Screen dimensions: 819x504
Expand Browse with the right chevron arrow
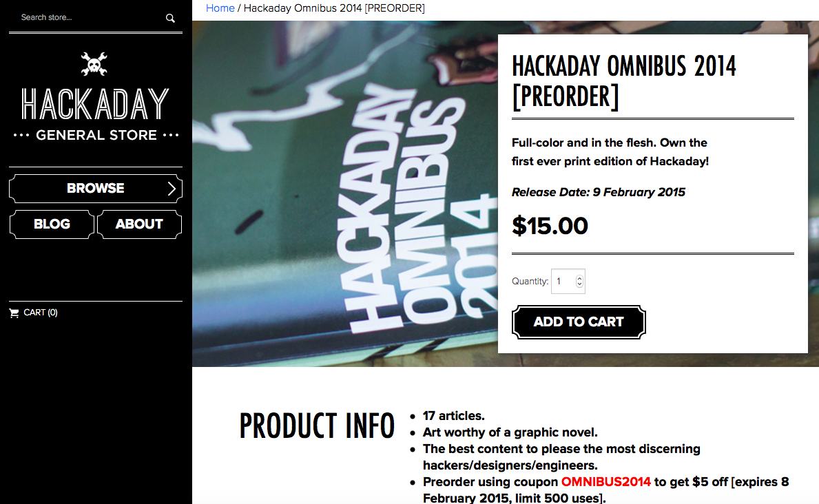[x=172, y=189]
